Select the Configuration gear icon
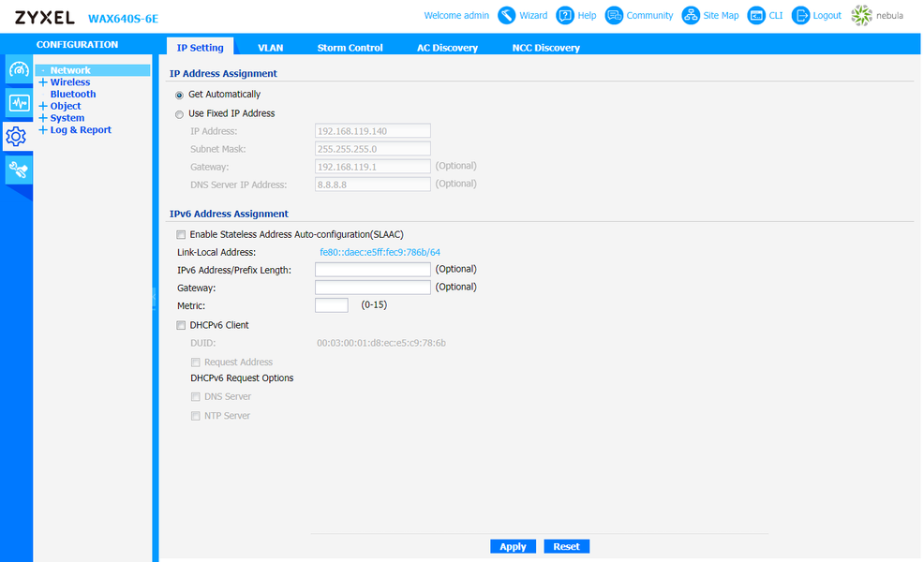This screenshot has height=562, width=924. point(17,137)
